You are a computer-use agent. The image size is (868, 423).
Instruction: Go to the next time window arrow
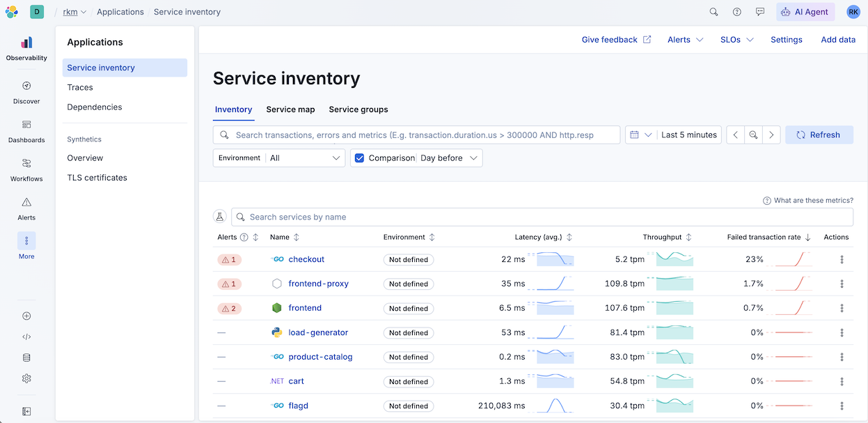(x=771, y=135)
